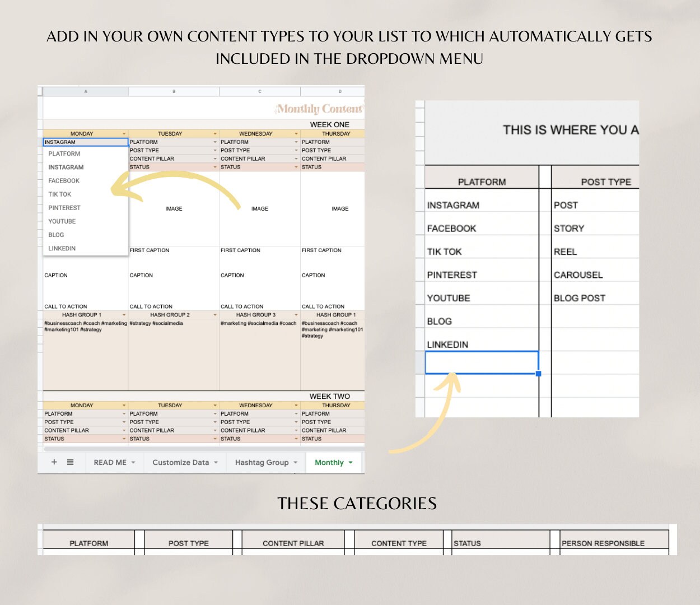Open the all sheets list icon
The width and height of the screenshot is (700, 605).
click(x=69, y=462)
